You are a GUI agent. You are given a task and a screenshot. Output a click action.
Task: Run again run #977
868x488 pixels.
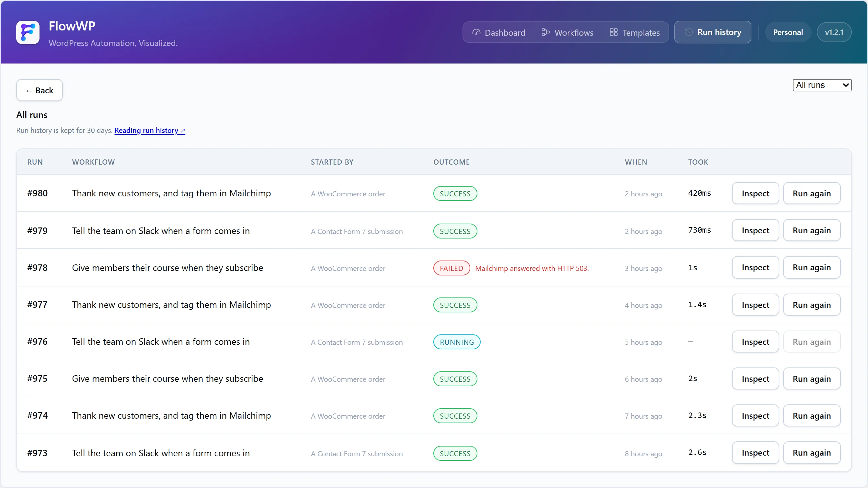click(x=811, y=305)
